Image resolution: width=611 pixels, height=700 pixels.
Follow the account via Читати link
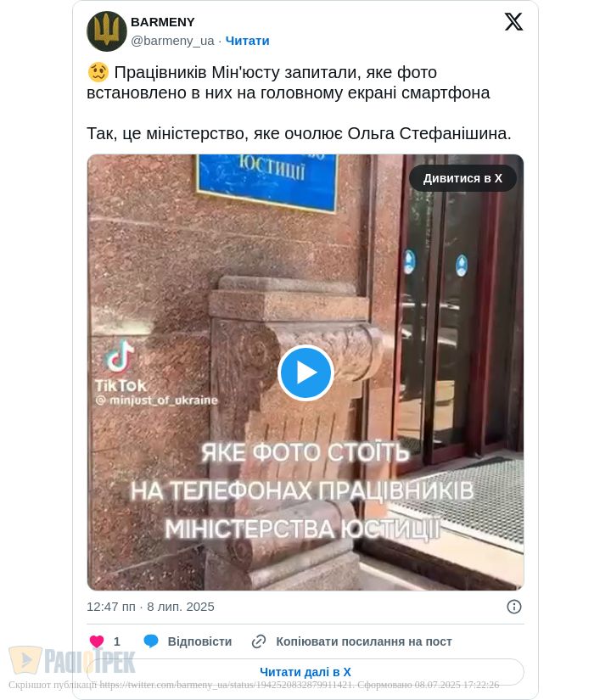(x=247, y=41)
